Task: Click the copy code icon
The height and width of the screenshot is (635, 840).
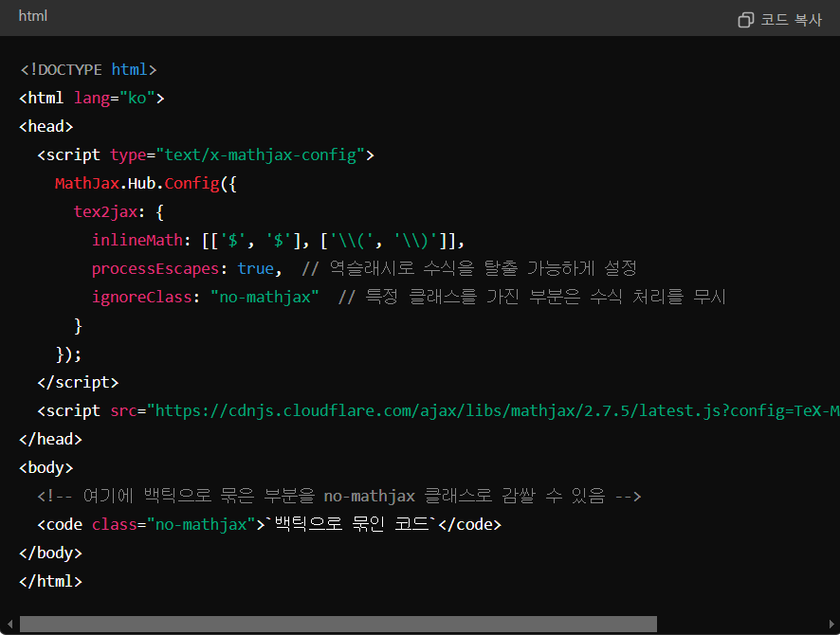Action: 746,20
